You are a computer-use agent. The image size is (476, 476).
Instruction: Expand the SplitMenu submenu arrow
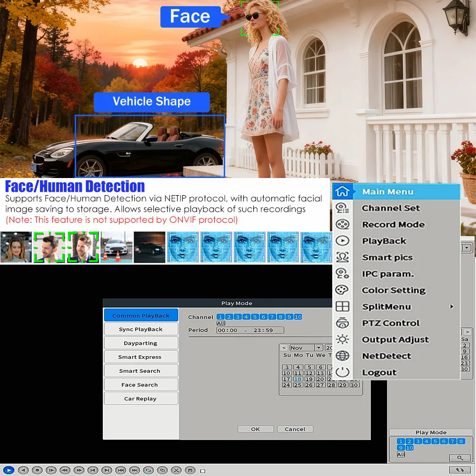[452, 307]
